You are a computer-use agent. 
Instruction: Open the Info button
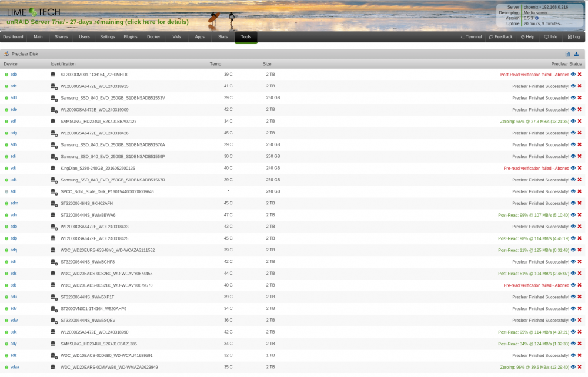[551, 36]
